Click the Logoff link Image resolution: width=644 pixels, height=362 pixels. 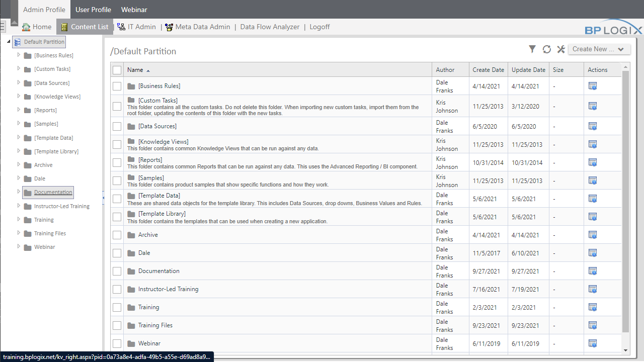coord(319,27)
